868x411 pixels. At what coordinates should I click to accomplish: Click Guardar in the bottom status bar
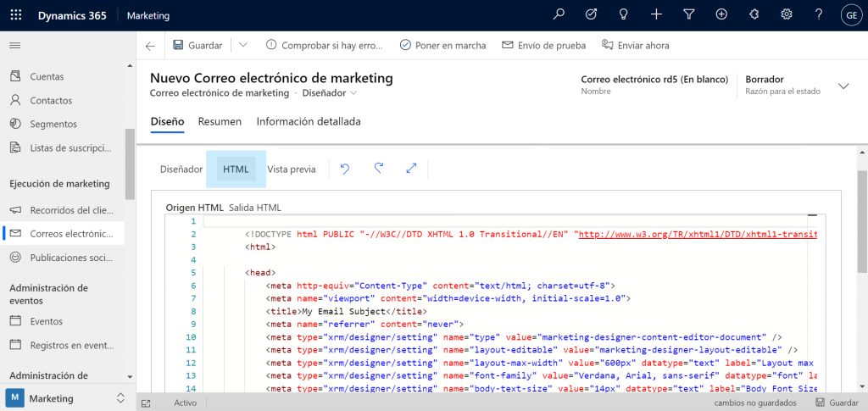(x=837, y=403)
